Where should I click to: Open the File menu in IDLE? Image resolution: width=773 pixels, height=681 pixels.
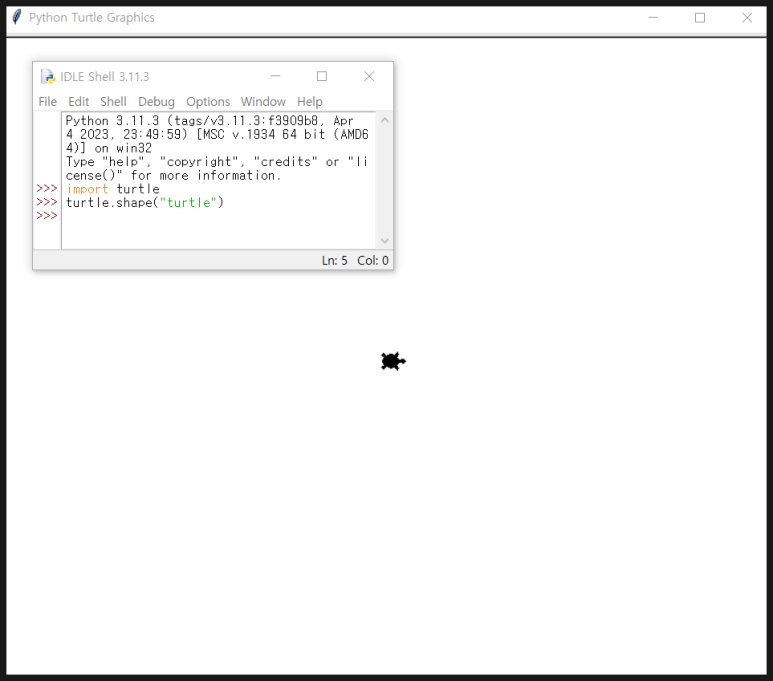(x=47, y=101)
